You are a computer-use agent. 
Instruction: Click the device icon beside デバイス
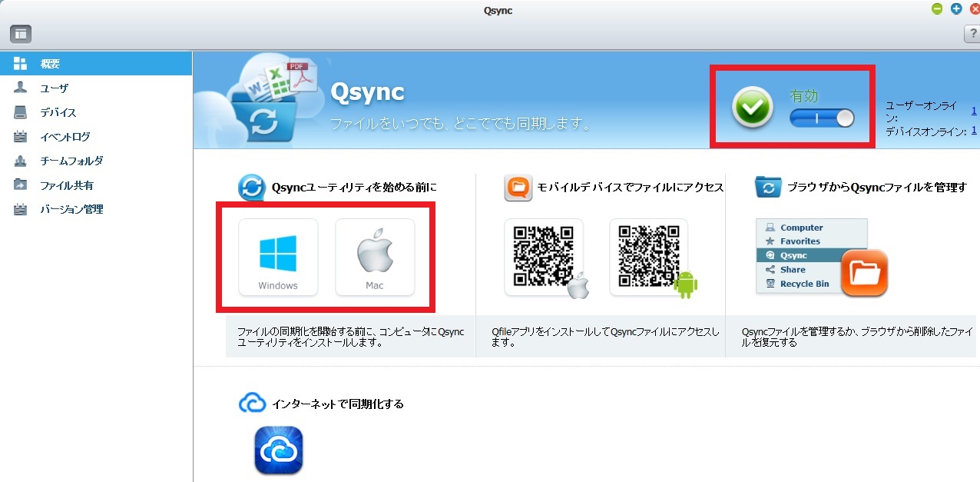point(21,112)
